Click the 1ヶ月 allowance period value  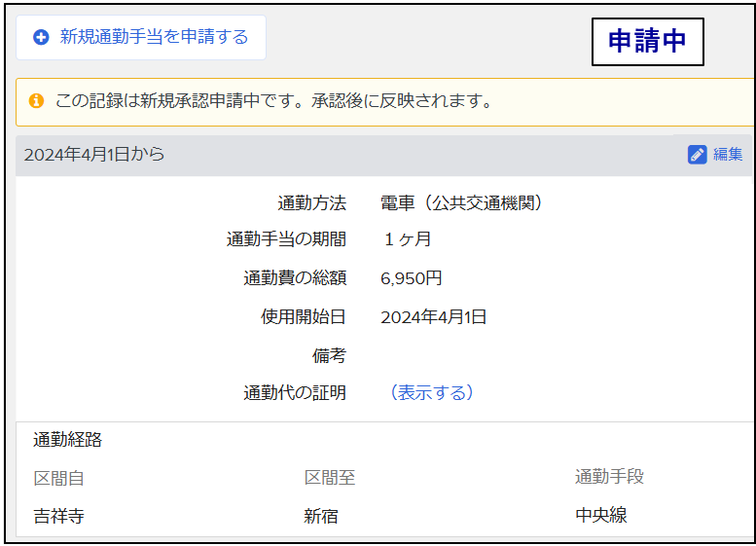407,239
